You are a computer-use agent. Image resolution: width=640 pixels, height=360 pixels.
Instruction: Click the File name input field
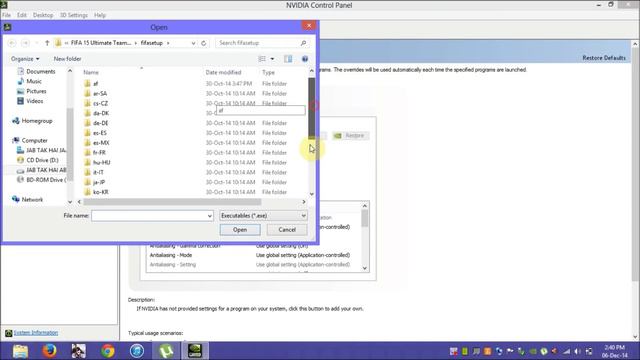[x=149, y=216]
